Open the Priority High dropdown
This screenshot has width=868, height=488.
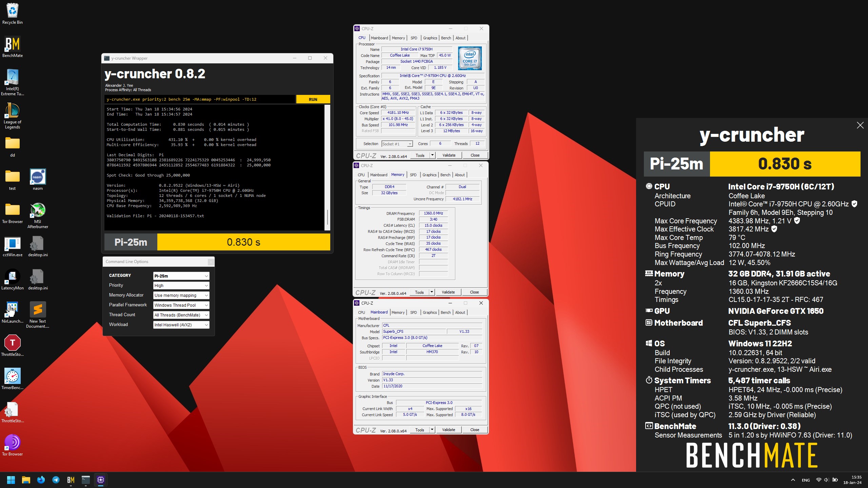[x=181, y=286]
